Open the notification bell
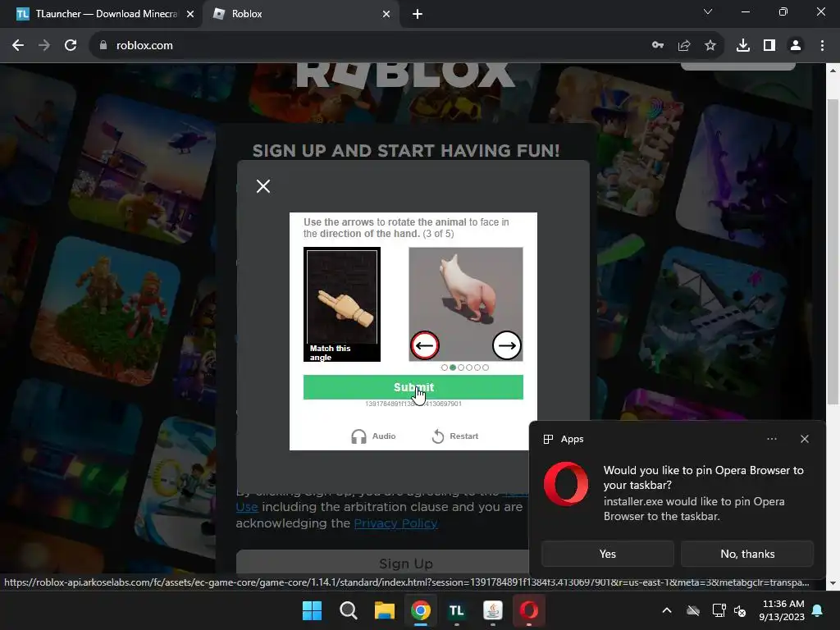 pyautogui.click(x=818, y=610)
